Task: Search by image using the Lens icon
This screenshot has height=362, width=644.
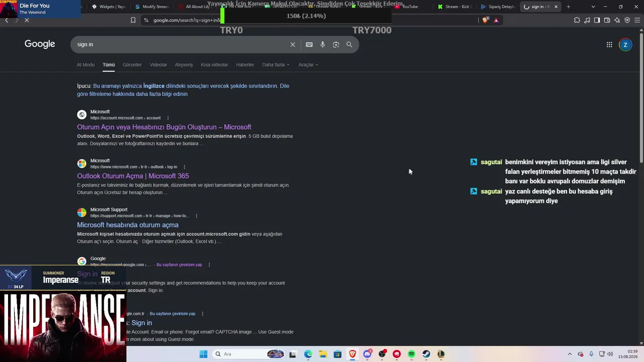Action: tap(336, 45)
